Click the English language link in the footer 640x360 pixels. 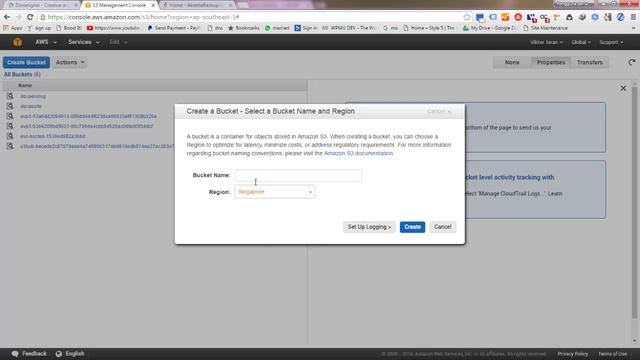point(75,354)
